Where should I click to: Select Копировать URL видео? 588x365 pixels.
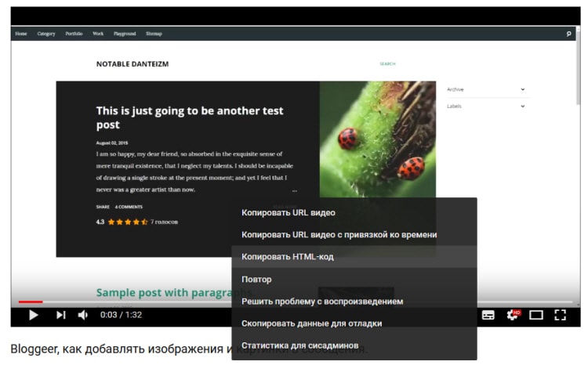354,212
